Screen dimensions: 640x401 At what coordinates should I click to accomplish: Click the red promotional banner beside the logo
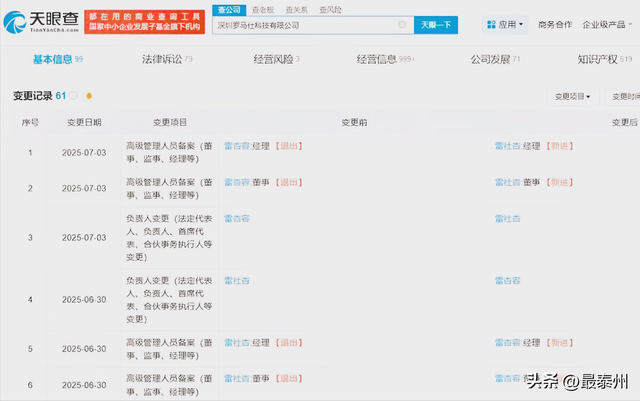[144, 22]
